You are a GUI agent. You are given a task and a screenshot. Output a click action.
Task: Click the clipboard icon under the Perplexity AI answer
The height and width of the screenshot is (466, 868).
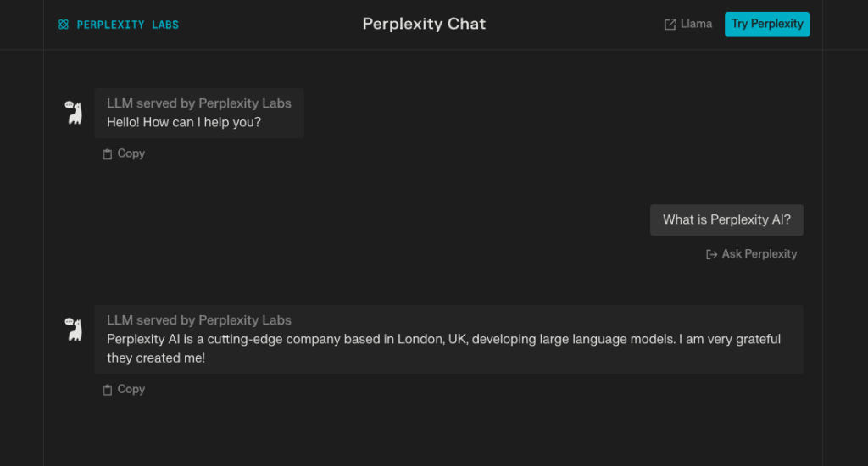point(108,390)
